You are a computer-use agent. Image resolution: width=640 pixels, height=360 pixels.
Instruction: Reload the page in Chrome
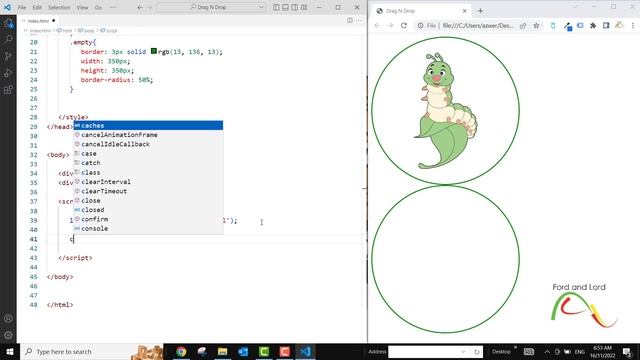pyautogui.click(x=404, y=25)
